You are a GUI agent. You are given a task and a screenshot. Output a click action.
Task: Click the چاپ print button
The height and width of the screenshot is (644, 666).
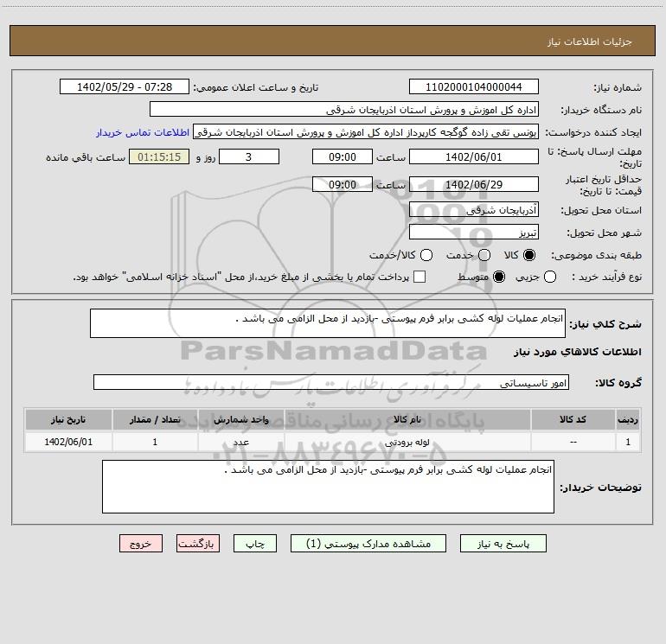(255, 544)
